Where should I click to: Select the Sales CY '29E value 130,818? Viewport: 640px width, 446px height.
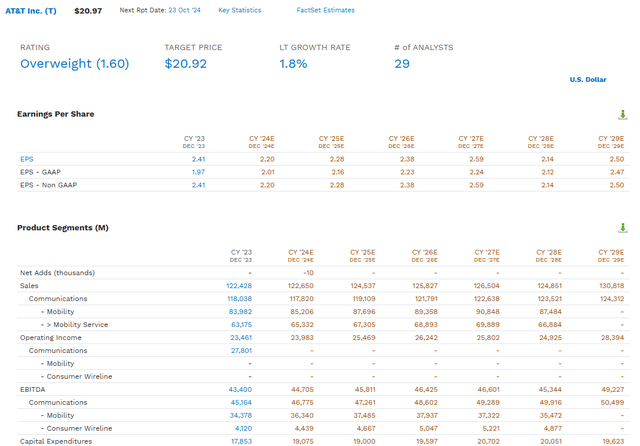pyautogui.click(x=611, y=286)
